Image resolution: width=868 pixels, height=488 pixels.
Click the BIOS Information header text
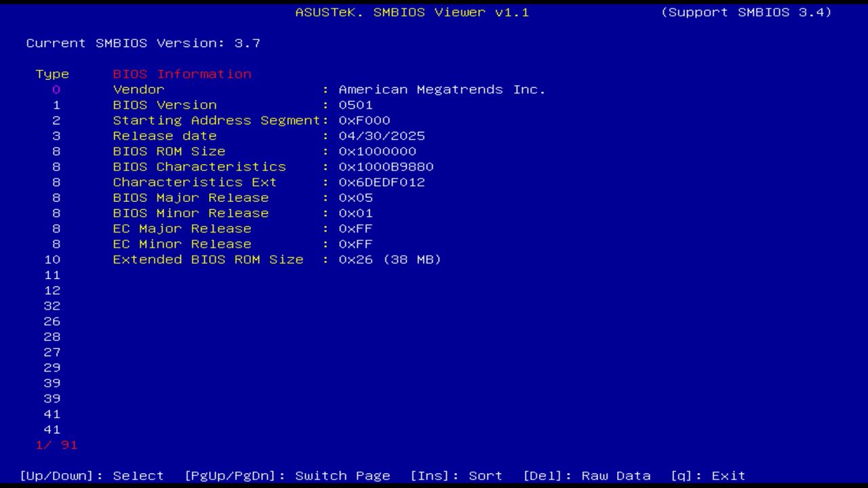(x=182, y=73)
